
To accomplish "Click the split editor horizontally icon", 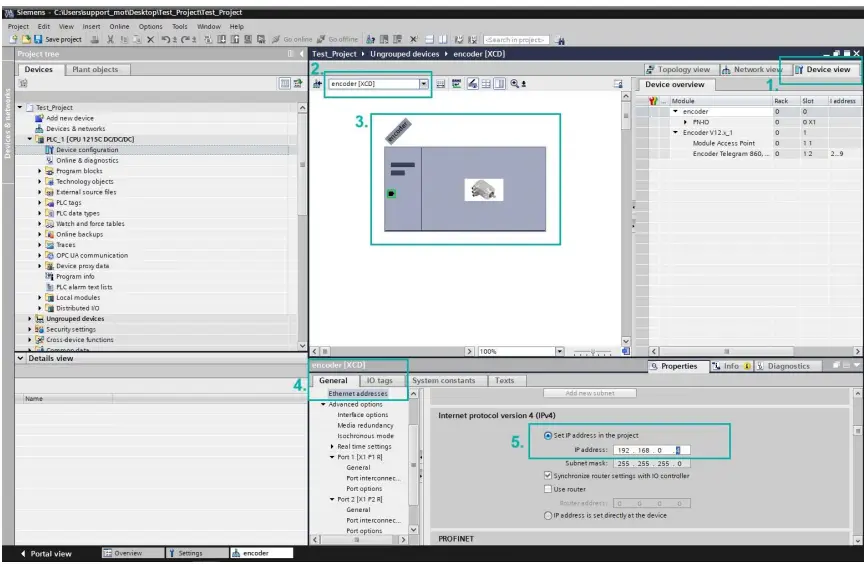I will click(429, 39).
